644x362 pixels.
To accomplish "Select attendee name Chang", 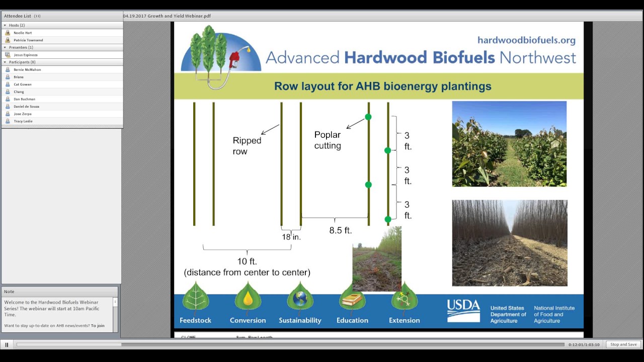I will [x=19, y=92].
